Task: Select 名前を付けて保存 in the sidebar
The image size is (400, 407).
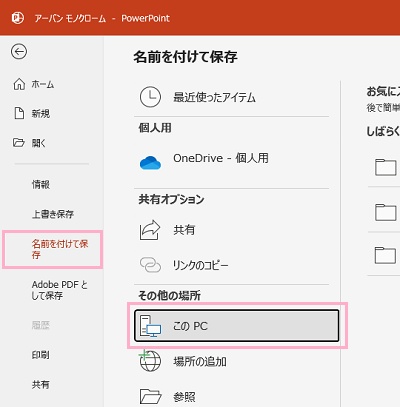Action: (60, 249)
